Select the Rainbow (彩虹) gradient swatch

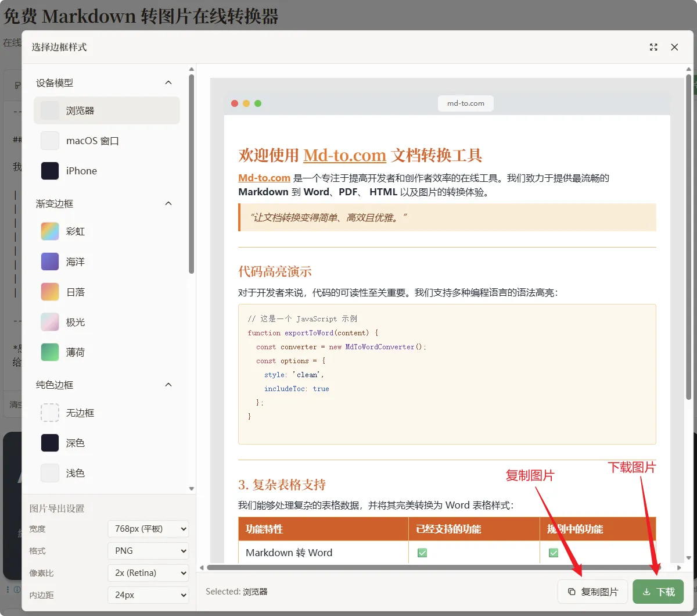pyautogui.click(x=50, y=231)
